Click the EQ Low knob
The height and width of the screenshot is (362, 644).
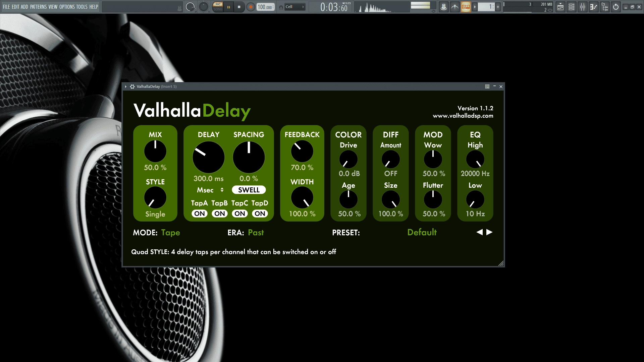pyautogui.click(x=475, y=199)
